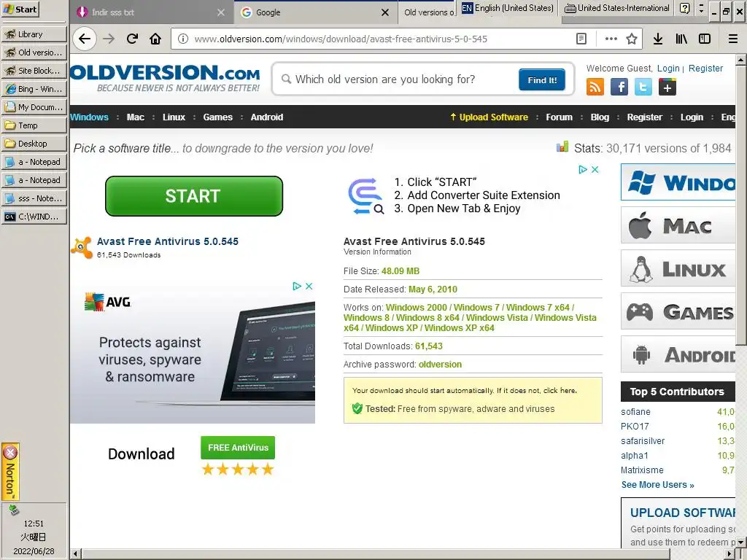Bookmark this page with star icon

(x=632, y=39)
